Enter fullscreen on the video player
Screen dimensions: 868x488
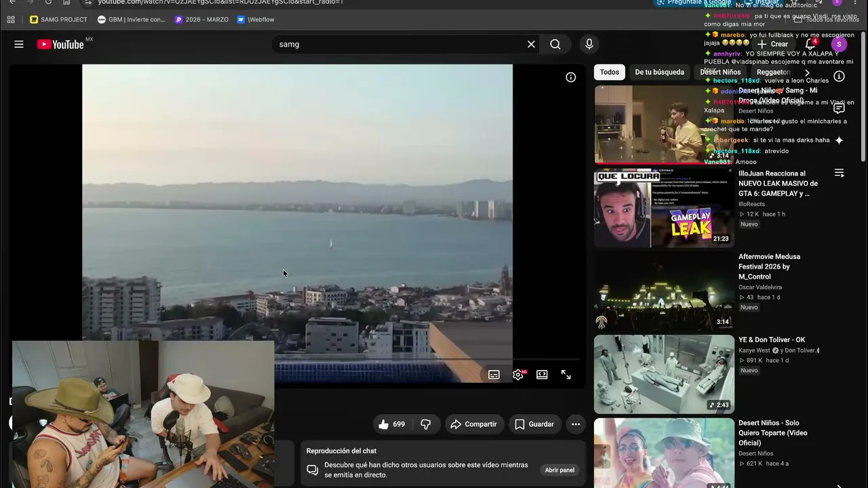pos(566,375)
